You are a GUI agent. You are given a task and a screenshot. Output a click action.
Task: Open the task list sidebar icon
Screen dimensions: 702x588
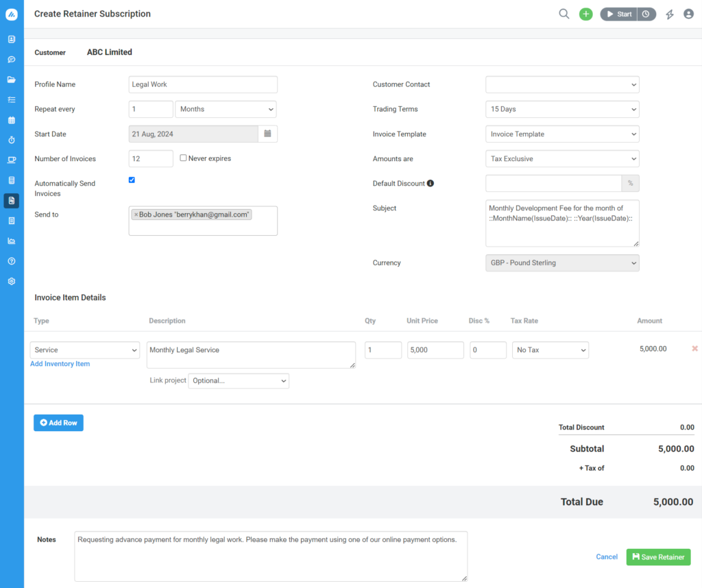(x=12, y=100)
